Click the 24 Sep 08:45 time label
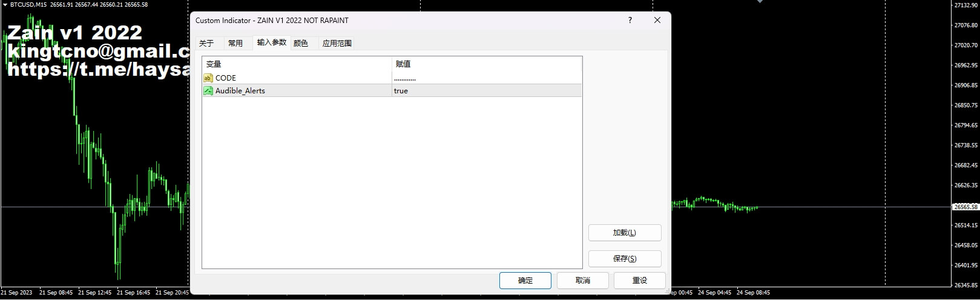 coord(753,293)
